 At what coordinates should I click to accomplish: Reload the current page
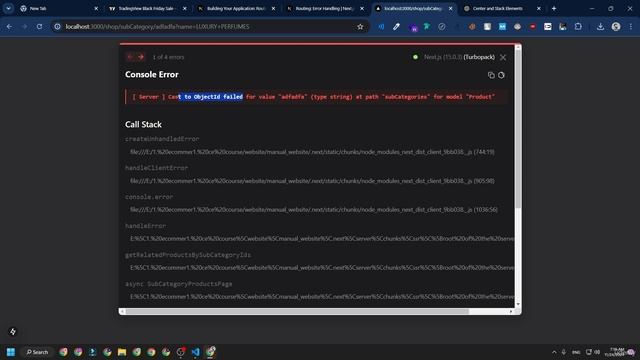[x=39, y=27]
